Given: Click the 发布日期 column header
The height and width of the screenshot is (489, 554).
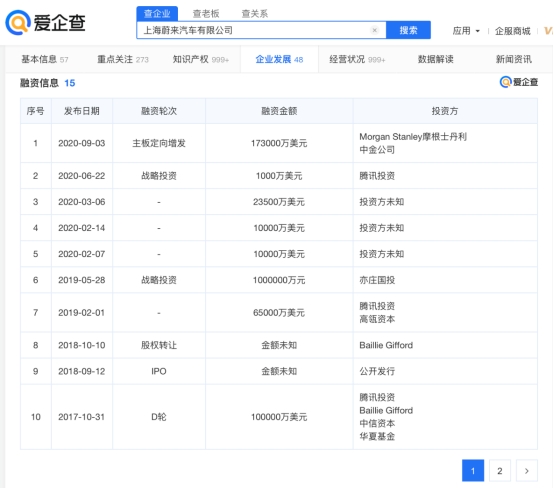Looking at the screenshot, I should click(x=82, y=111).
